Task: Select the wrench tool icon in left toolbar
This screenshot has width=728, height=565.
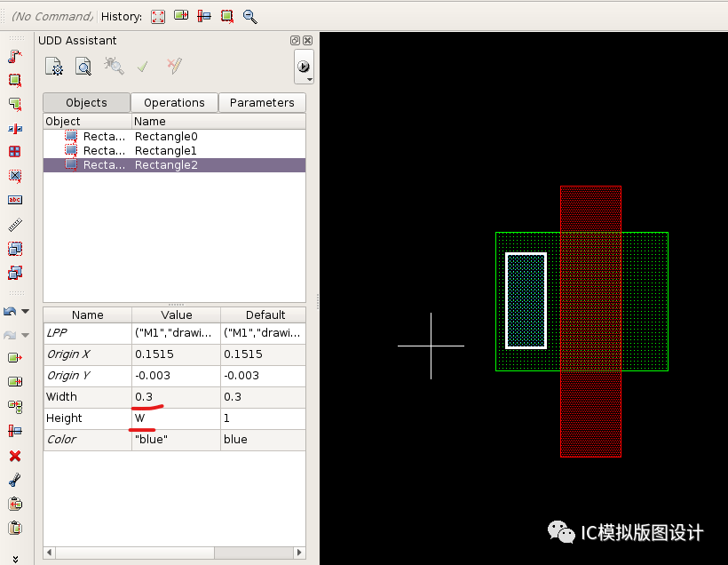Action: (x=12, y=480)
